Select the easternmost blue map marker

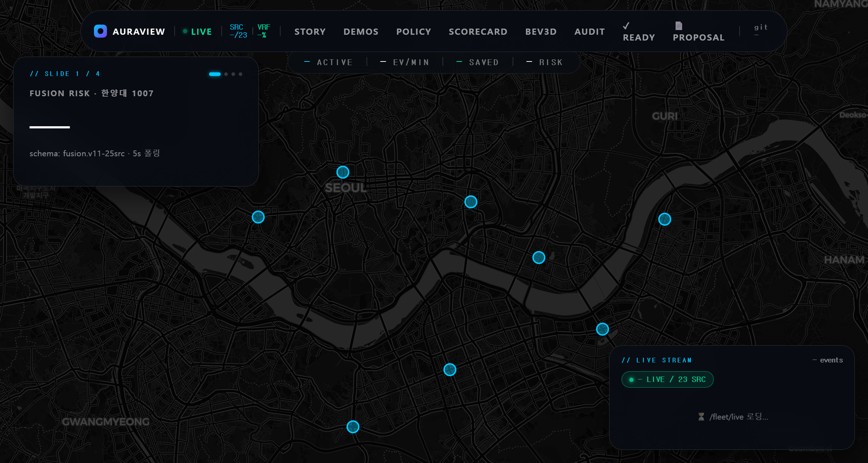665,219
